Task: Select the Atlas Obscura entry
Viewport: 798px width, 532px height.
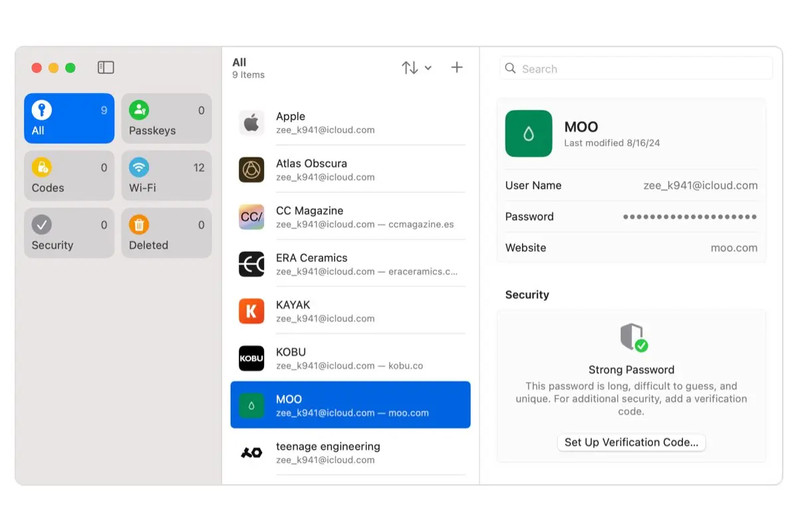Action: pos(350,170)
